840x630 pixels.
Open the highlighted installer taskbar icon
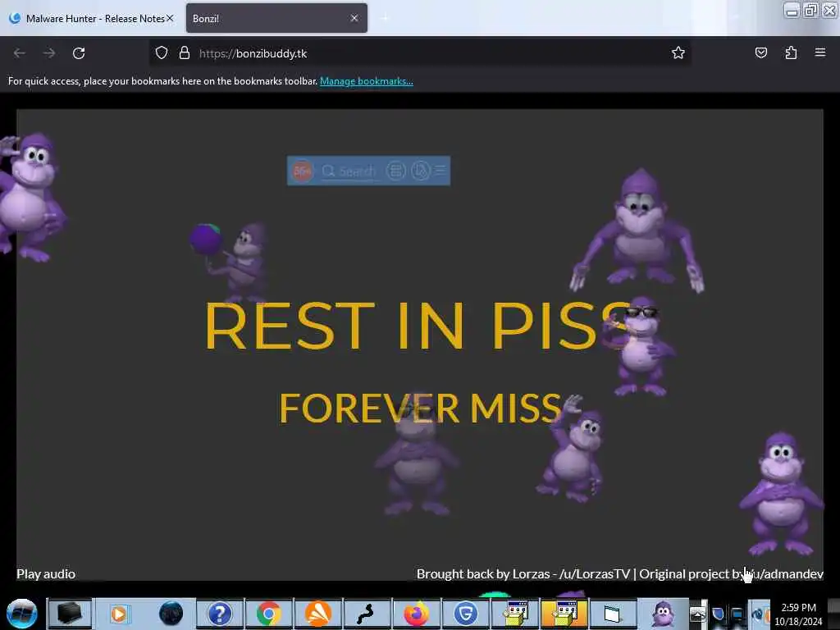point(564,614)
